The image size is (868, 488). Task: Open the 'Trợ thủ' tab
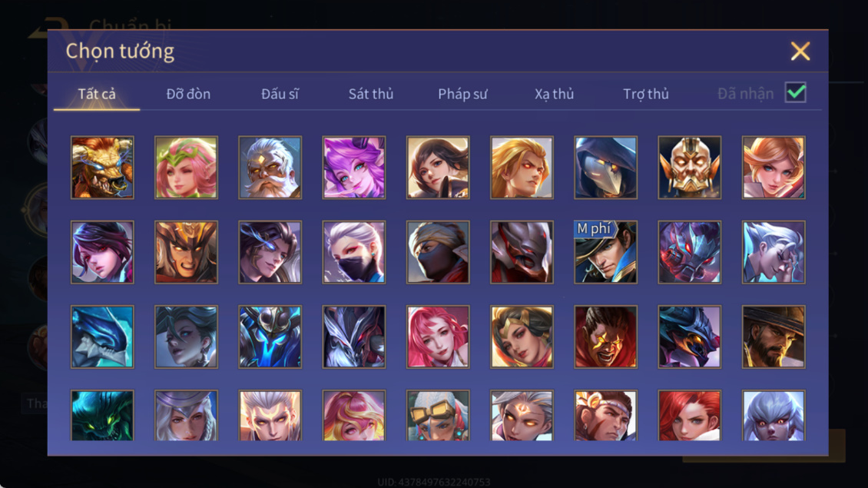click(x=646, y=95)
